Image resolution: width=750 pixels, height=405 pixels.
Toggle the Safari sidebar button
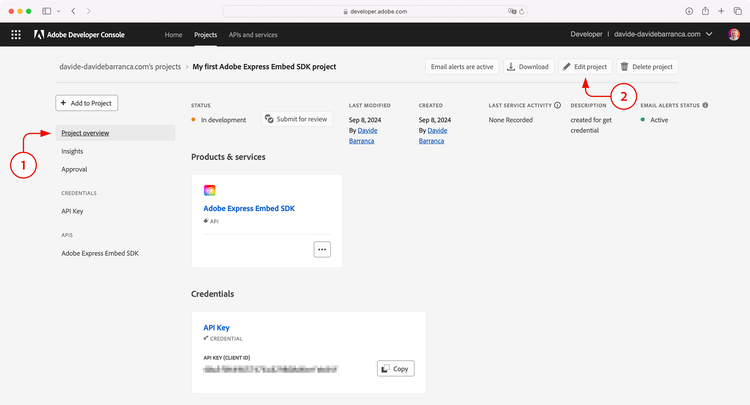48,10
